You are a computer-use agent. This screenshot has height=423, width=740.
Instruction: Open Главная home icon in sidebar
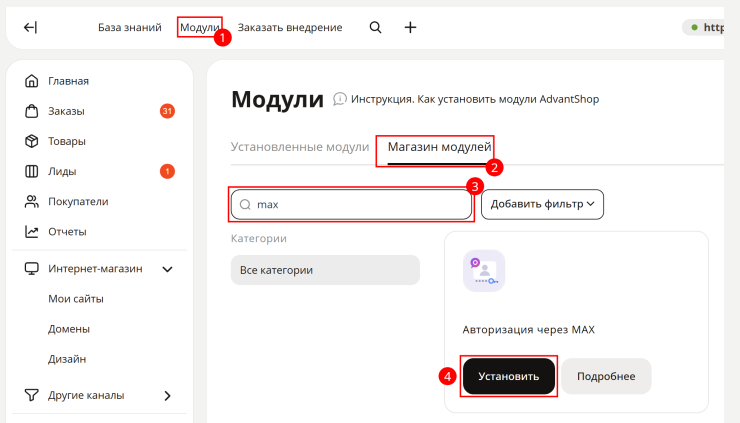(32, 81)
